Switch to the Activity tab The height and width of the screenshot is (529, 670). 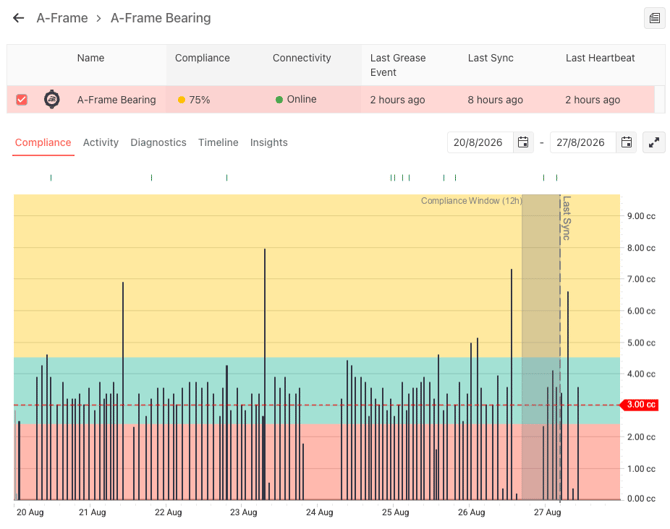pos(101,142)
